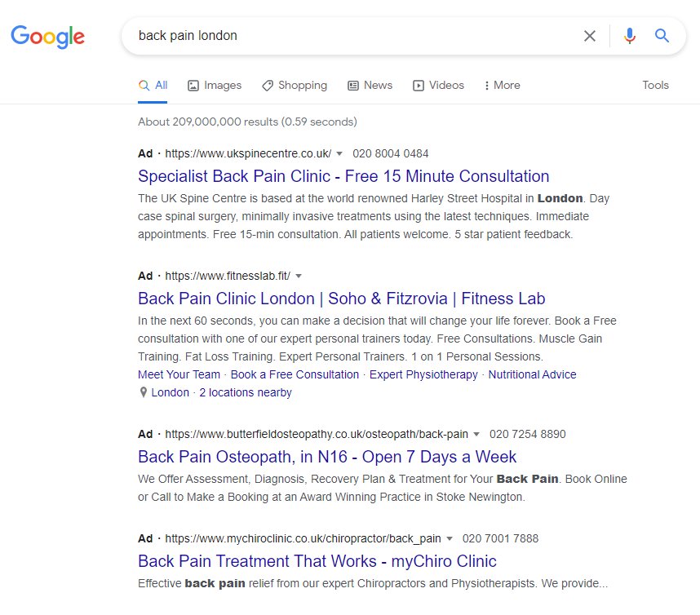Click the 'Book a Free Consultation' sitelink
Screen dimensions: 700x615
(x=295, y=374)
